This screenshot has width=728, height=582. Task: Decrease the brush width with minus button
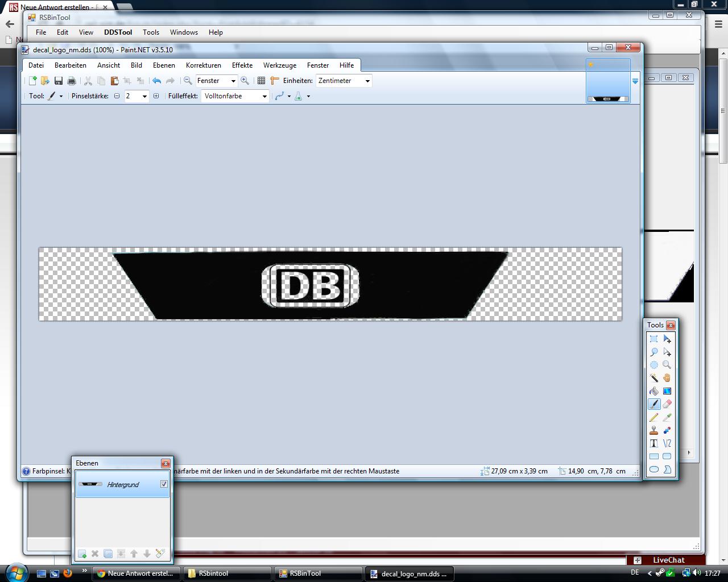(117, 96)
